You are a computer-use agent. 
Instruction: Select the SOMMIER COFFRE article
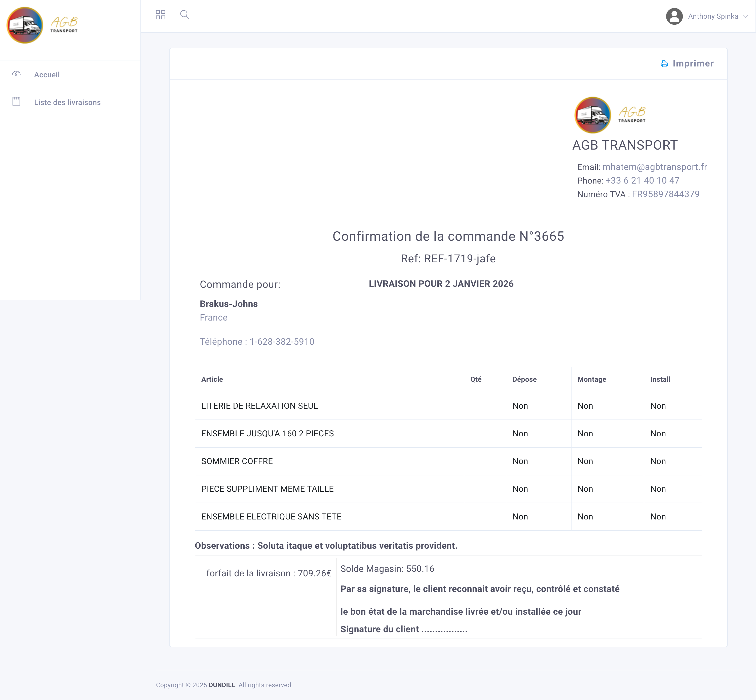pos(237,461)
